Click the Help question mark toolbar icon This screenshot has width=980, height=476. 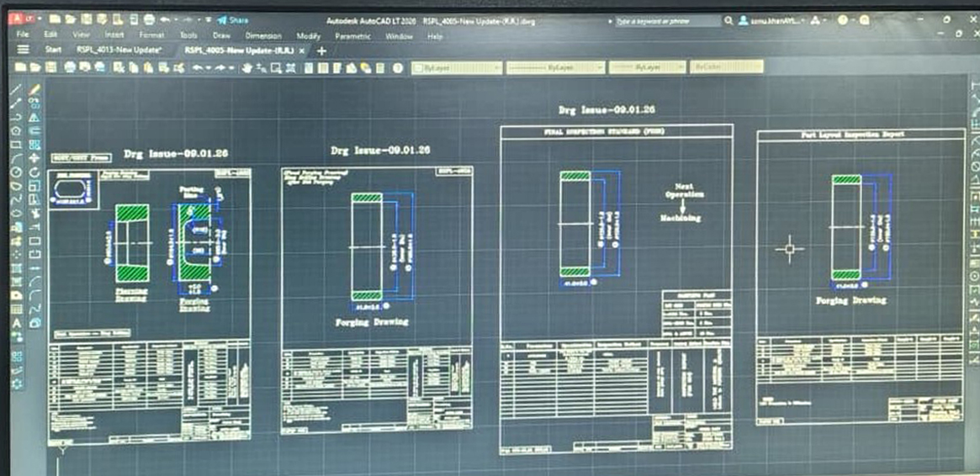398,66
